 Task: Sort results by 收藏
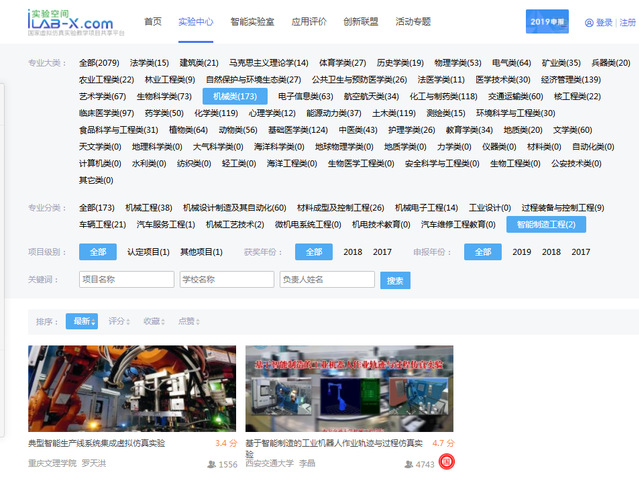click(x=153, y=321)
